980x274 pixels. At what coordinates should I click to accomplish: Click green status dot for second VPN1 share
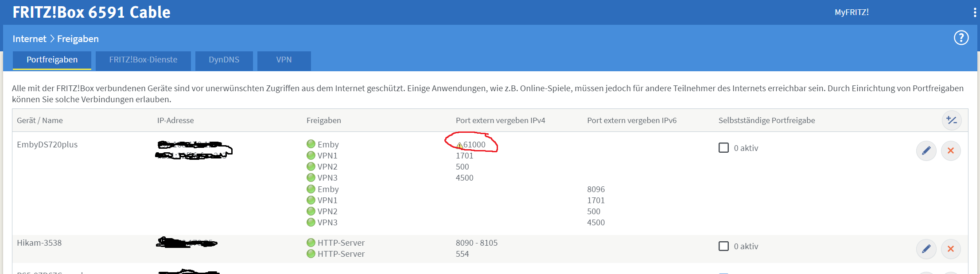(x=311, y=200)
